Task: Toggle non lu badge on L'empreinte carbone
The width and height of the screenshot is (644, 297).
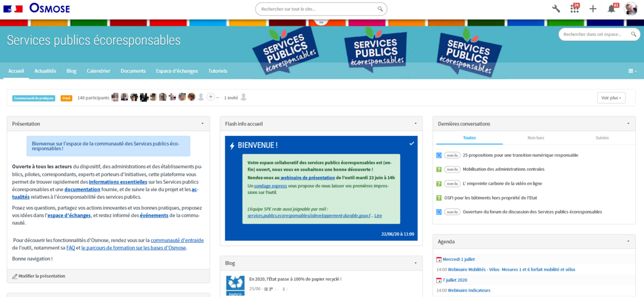Action: pos(452,184)
